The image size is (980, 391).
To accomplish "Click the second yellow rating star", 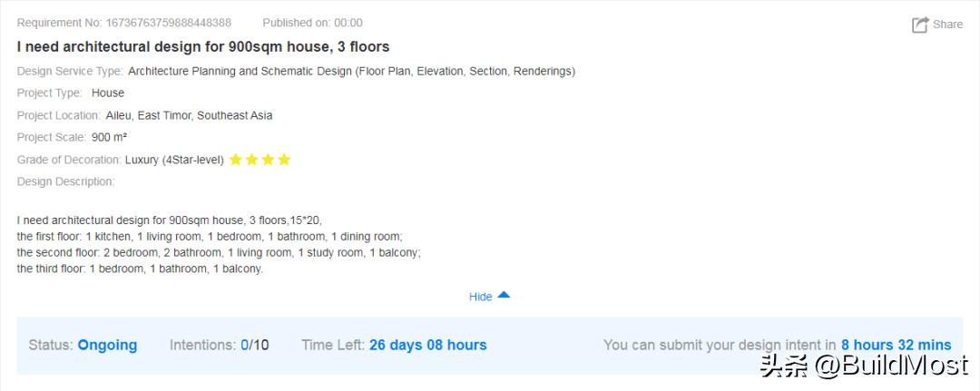I will pos(252,160).
